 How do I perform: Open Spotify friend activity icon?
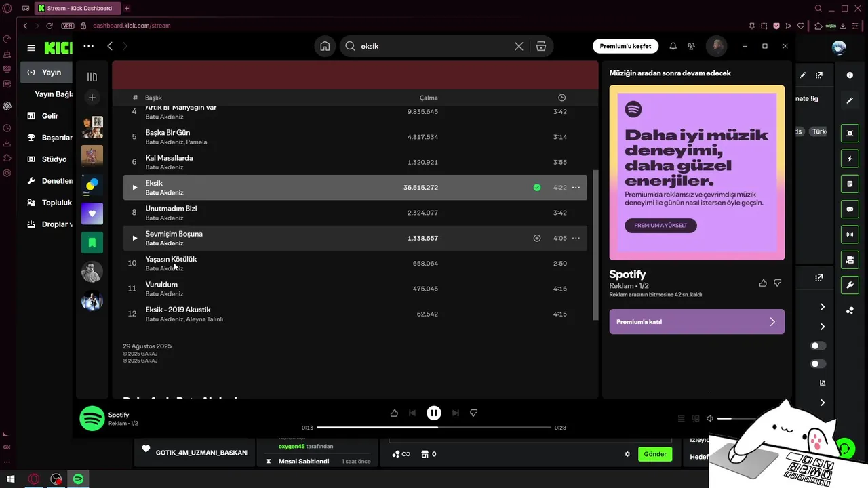(691, 46)
